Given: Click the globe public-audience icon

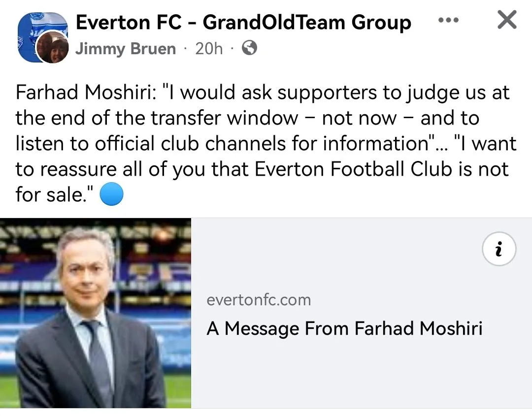Looking at the screenshot, I should [x=250, y=48].
